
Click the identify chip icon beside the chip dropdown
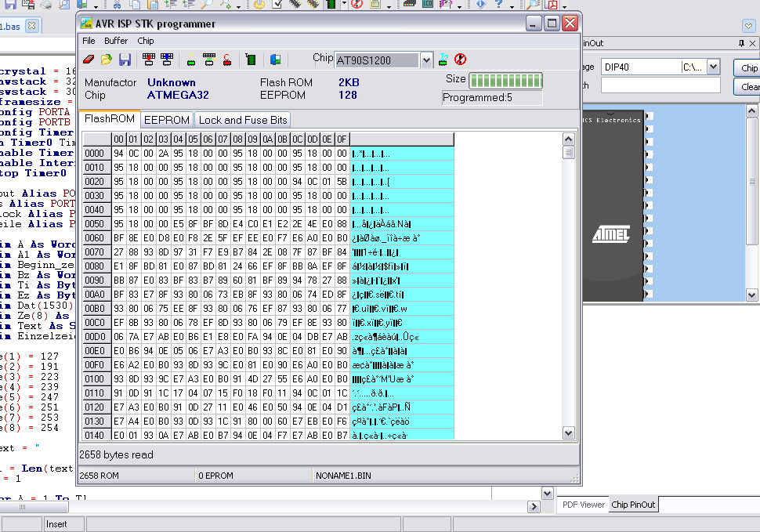pos(443,60)
